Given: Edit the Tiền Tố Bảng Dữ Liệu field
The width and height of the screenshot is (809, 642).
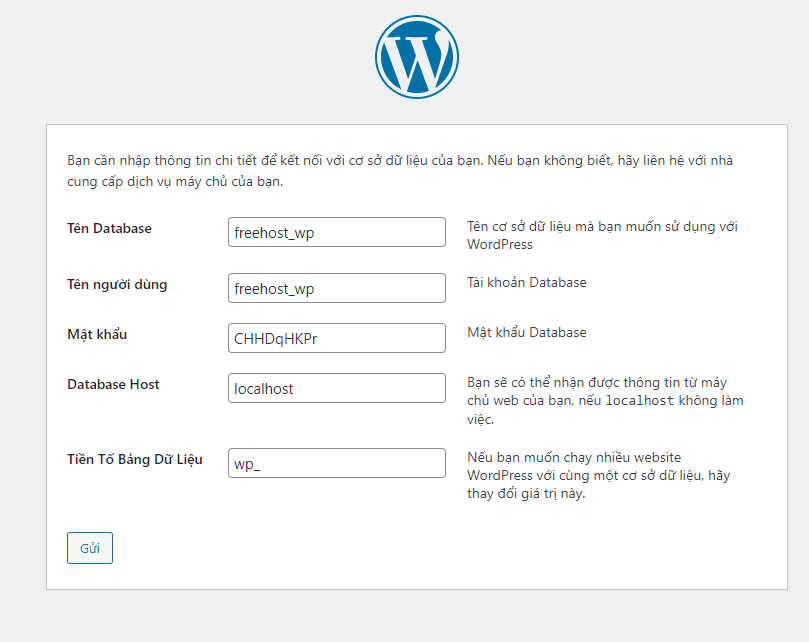Looking at the screenshot, I should pyautogui.click(x=337, y=463).
